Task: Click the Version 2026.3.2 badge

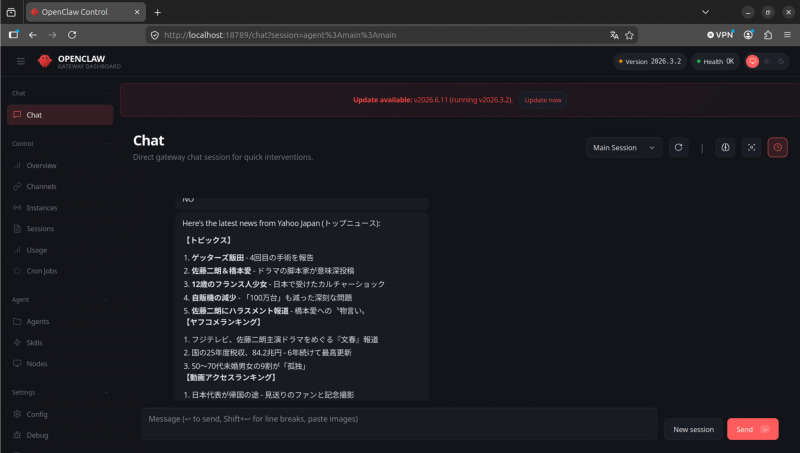Action: [x=650, y=61]
